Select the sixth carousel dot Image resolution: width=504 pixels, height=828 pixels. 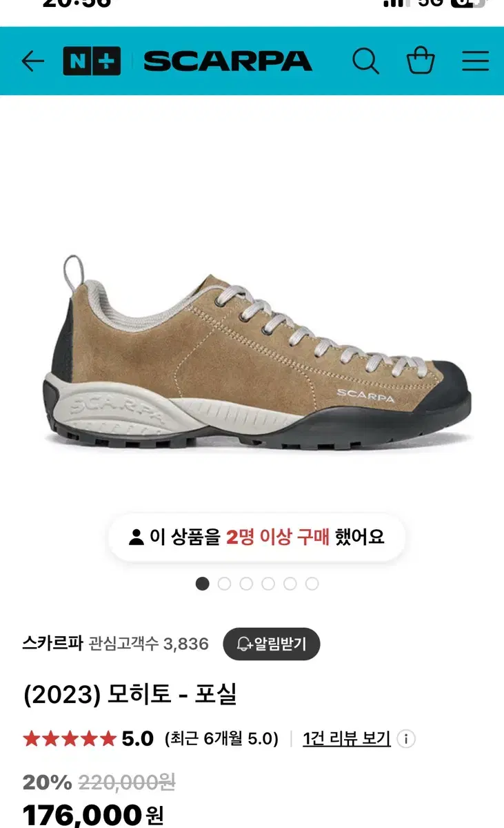click(312, 584)
